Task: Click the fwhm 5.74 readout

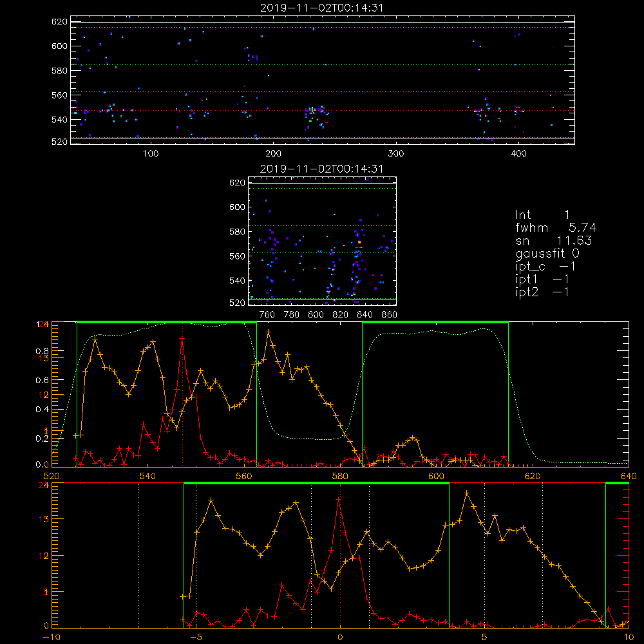Action: click(x=555, y=227)
